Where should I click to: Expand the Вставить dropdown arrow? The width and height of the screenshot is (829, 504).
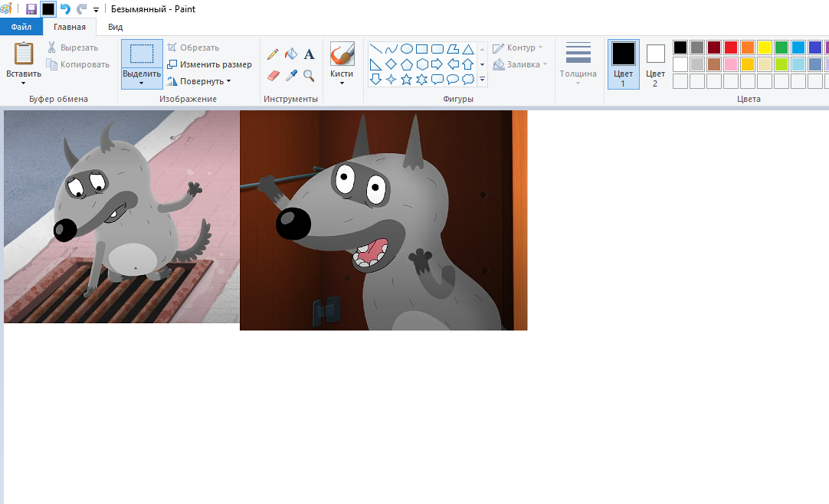pos(24,83)
